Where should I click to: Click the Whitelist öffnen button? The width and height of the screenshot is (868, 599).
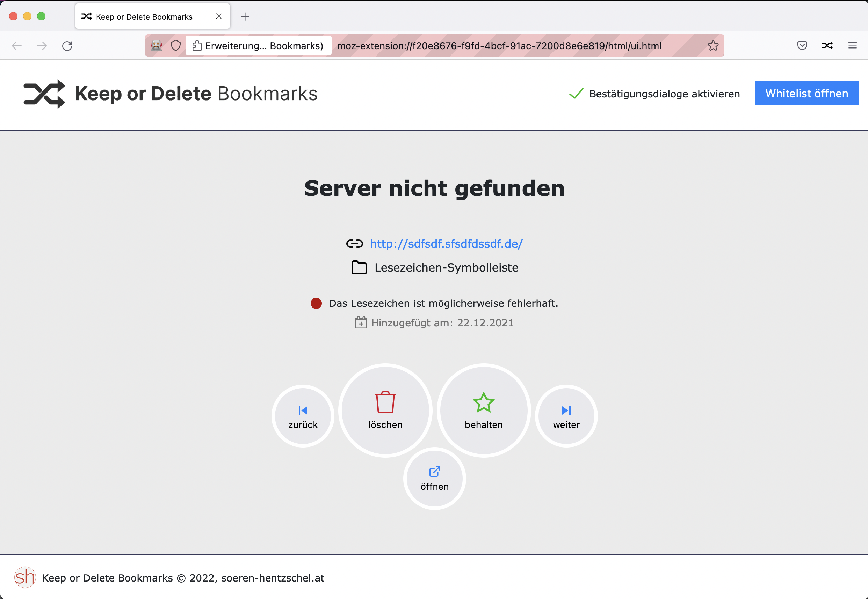click(x=806, y=94)
